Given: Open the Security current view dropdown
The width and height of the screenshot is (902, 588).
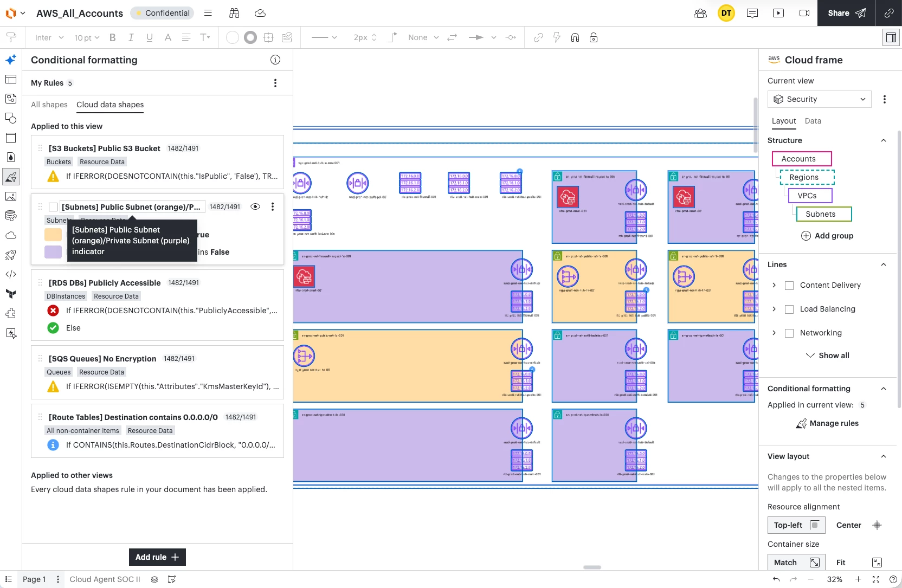Looking at the screenshot, I should coord(820,99).
